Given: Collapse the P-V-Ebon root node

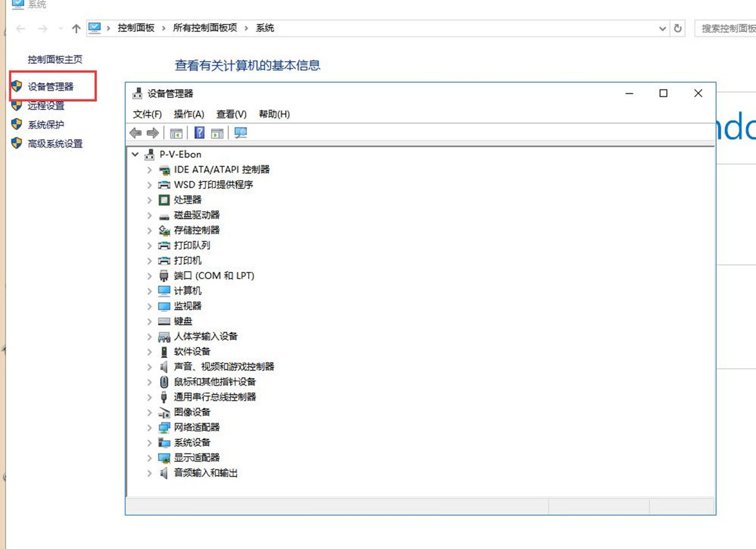Looking at the screenshot, I should click(x=135, y=154).
